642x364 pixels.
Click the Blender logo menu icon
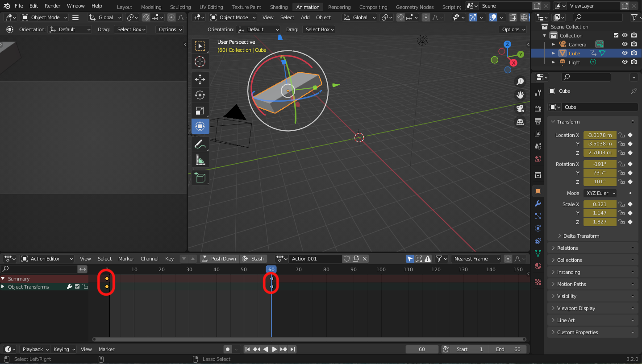click(7, 6)
